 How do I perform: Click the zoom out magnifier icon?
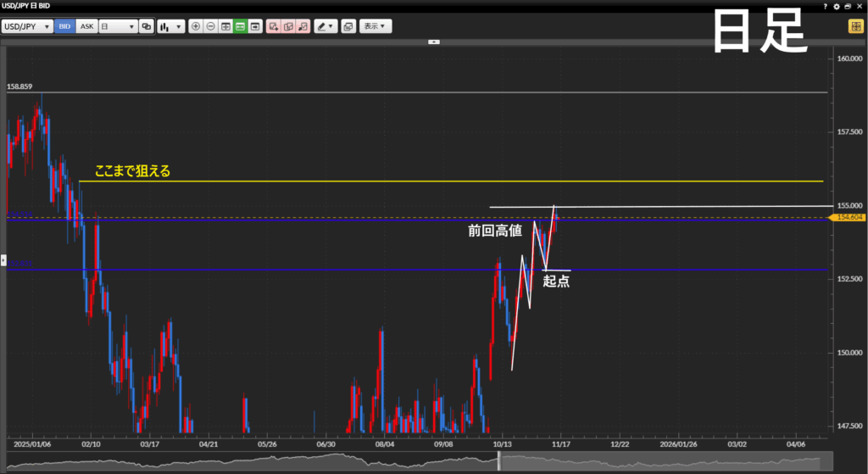pos(211,26)
